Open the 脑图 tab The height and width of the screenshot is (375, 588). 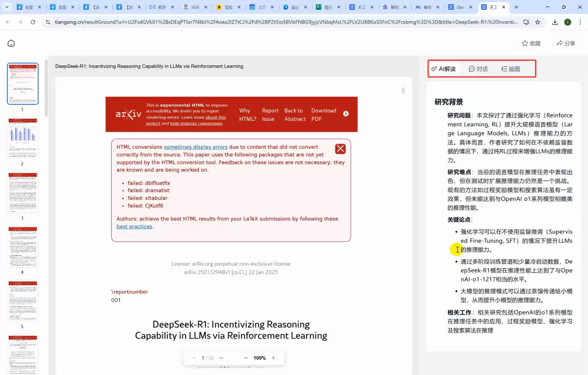(x=511, y=69)
